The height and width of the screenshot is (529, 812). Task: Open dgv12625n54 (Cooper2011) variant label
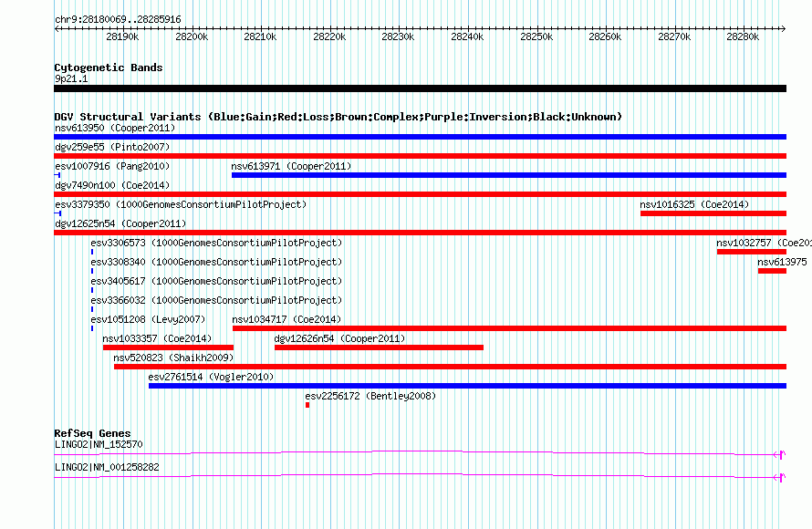(120, 223)
